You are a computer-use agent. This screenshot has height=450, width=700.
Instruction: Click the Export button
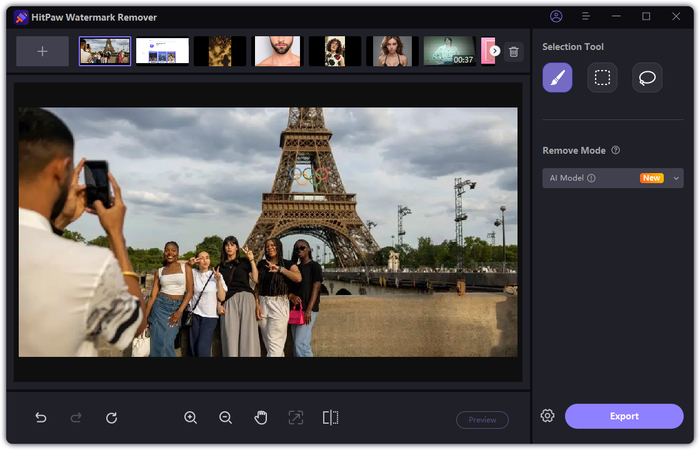624,416
